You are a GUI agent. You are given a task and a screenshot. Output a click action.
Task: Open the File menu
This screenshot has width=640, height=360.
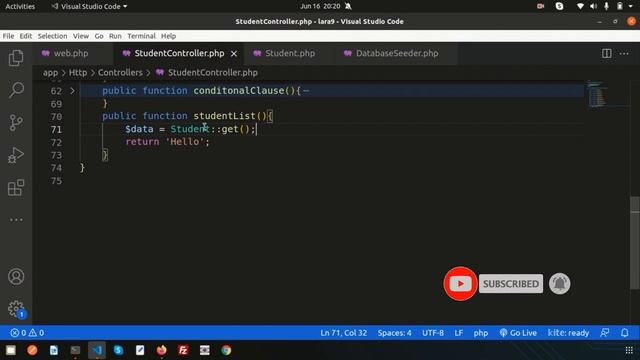8,36
